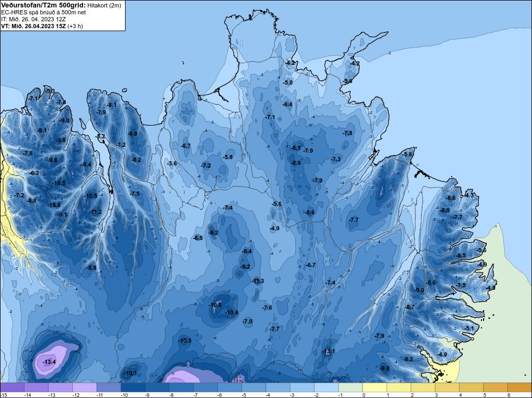This screenshot has height=398, width=532.
Task: Select the -8.1 temperature label
Action: (x=112, y=105)
